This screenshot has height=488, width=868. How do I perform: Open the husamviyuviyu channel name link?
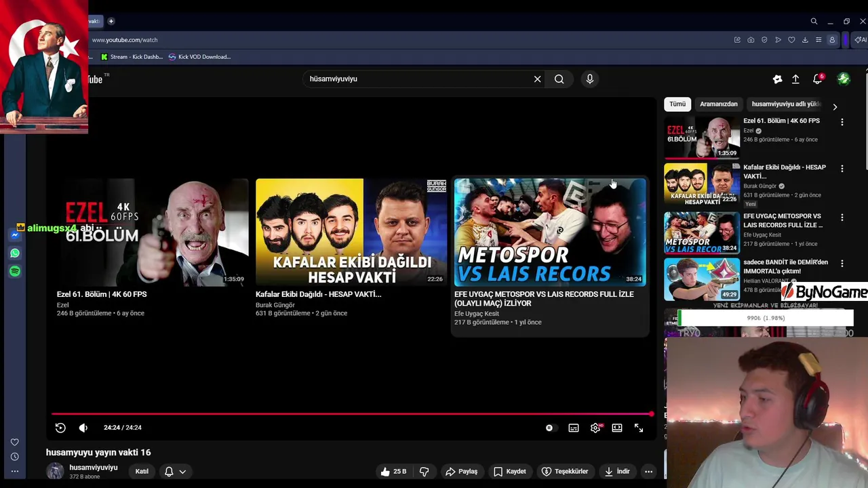click(93, 467)
